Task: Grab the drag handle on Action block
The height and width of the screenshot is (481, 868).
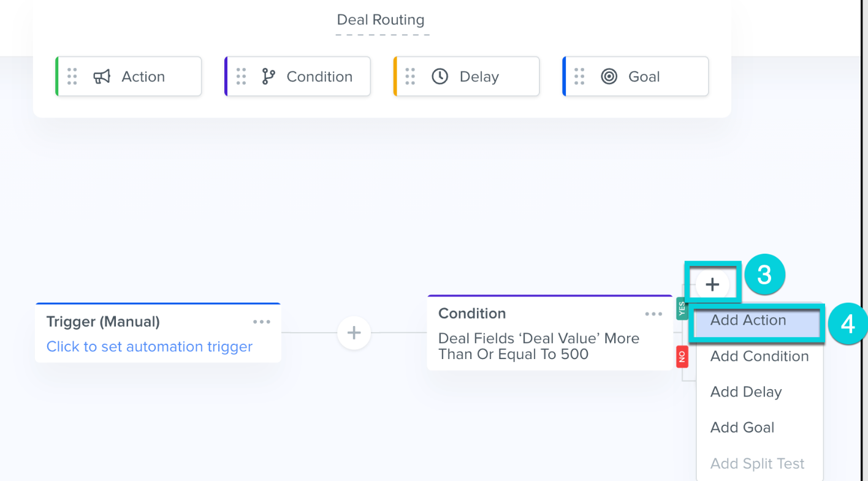Action: coord(72,77)
